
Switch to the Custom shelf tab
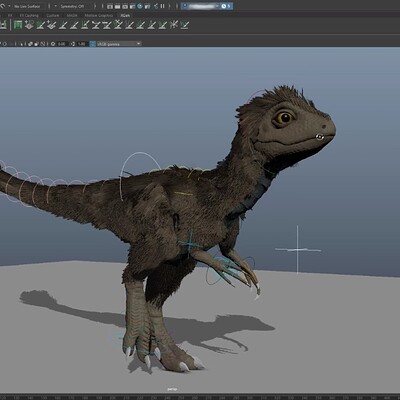(x=53, y=15)
